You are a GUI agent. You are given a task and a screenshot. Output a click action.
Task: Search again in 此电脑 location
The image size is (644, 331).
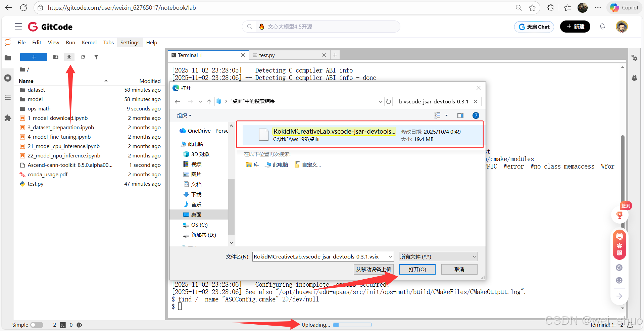pos(277,164)
